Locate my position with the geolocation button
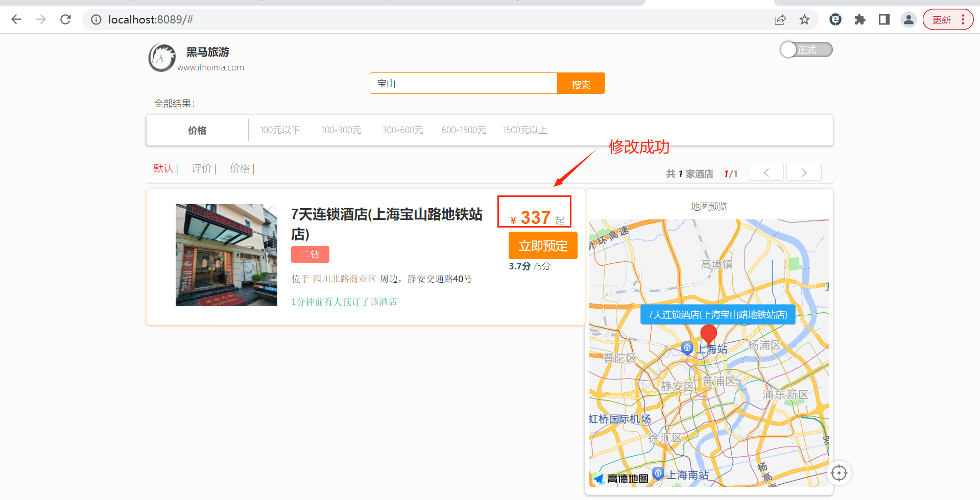980x500 pixels. [839, 473]
